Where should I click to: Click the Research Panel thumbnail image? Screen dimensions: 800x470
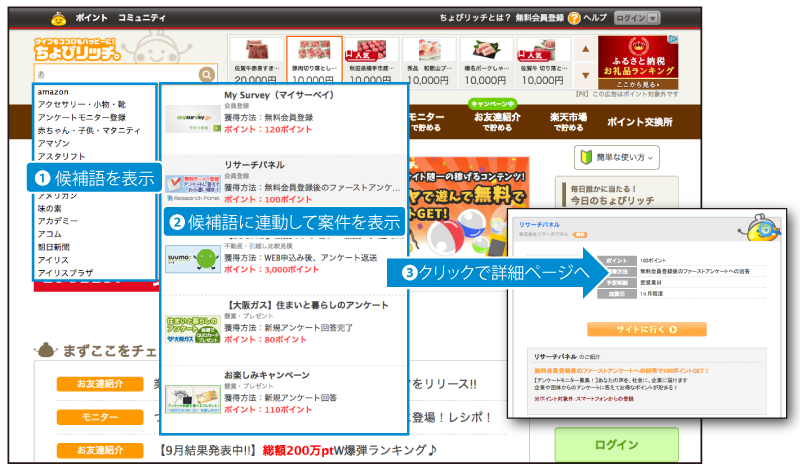coord(193,188)
